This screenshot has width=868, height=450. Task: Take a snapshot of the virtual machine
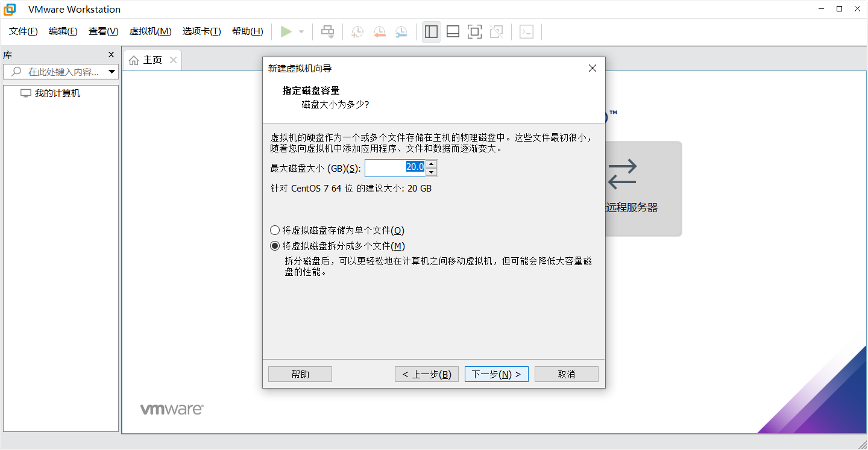[x=357, y=31]
